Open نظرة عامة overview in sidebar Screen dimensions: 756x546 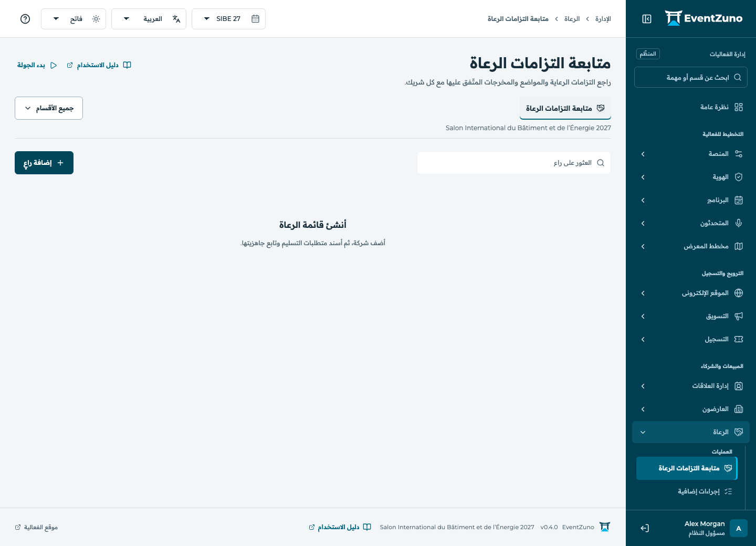tap(691, 107)
